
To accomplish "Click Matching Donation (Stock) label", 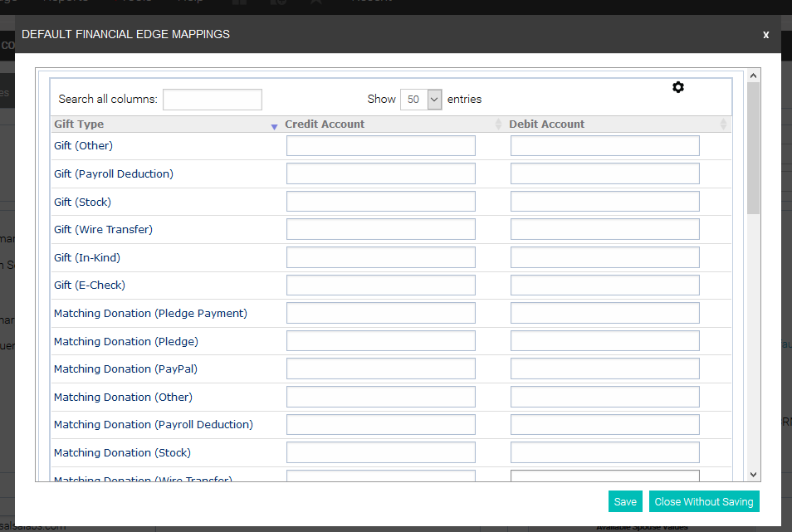I will pyautogui.click(x=122, y=453).
